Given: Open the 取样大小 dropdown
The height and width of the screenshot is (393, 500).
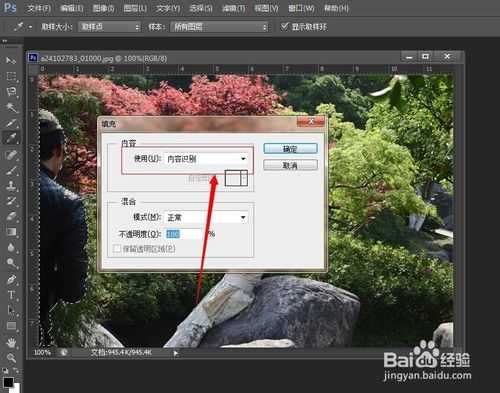Looking at the screenshot, I should (x=109, y=27).
